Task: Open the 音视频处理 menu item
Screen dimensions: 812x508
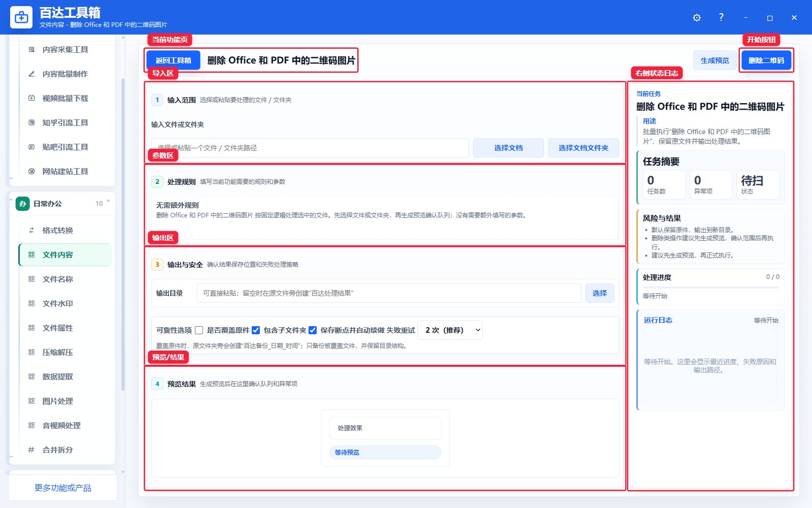Action: point(65,425)
